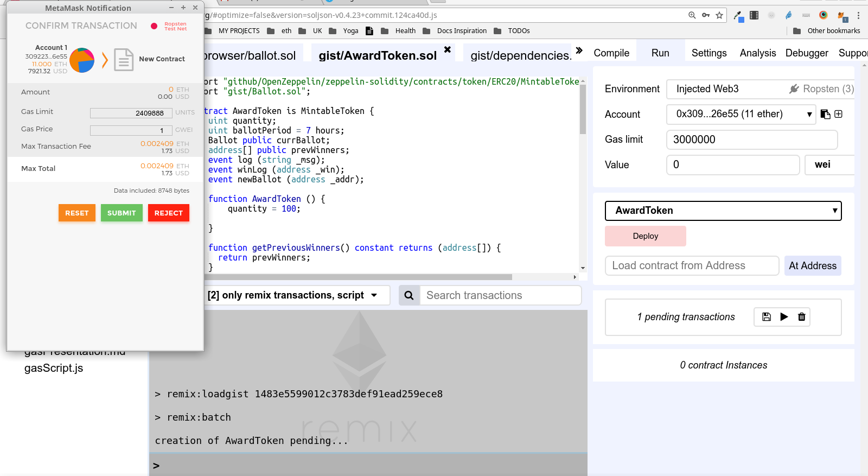Screen dimensions: 868x476
Task: Click the New Contract document icon in MetaMask
Action: (x=124, y=60)
